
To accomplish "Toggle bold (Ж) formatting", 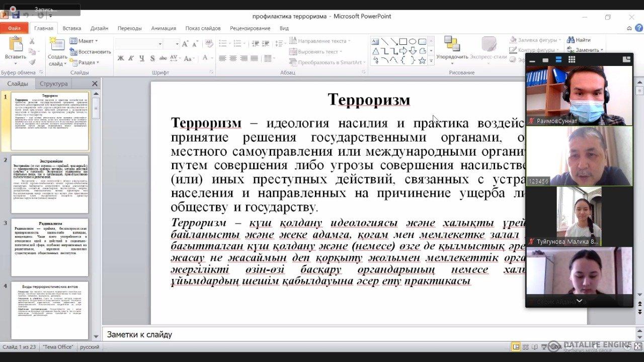I will (121, 58).
